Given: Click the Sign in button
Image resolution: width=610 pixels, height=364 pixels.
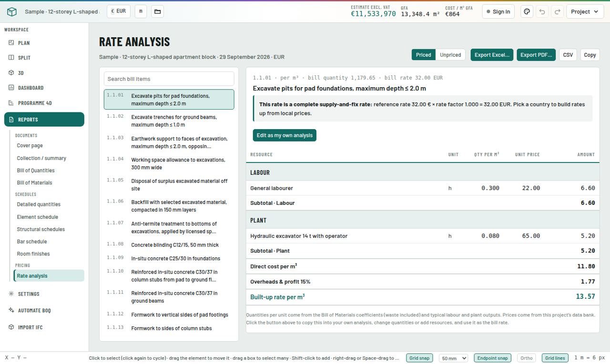Looking at the screenshot, I should coord(498,11).
